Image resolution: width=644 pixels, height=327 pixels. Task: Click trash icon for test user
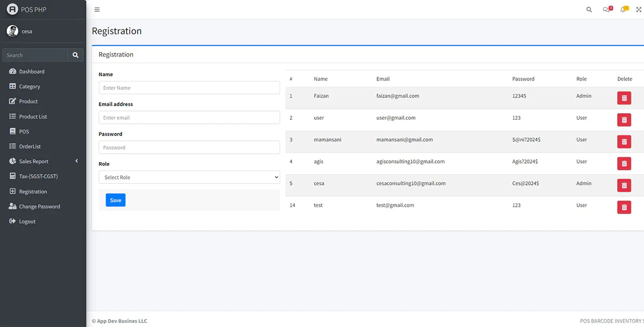[x=624, y=207]
